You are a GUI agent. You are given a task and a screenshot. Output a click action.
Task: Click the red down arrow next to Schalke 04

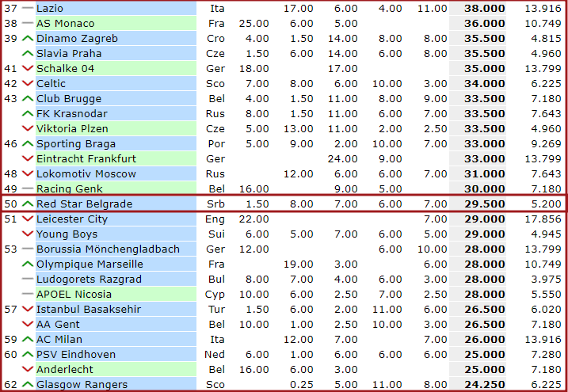(28, 68)
